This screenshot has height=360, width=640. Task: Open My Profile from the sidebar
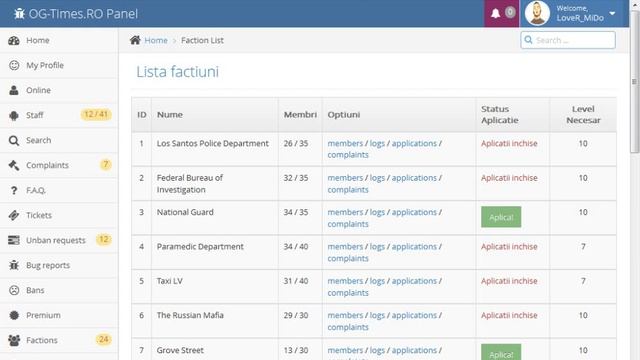(59, 65)
